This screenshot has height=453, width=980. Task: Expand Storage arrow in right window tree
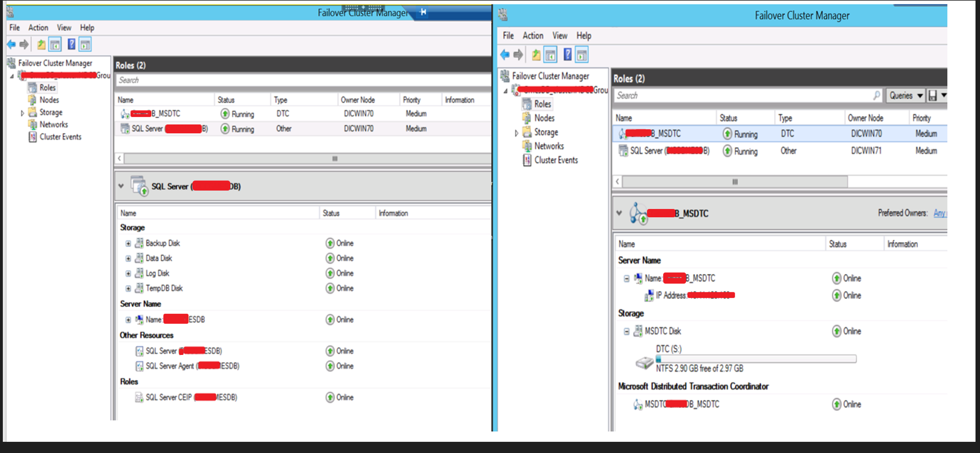pyautogui.click(x=516, y=133)
